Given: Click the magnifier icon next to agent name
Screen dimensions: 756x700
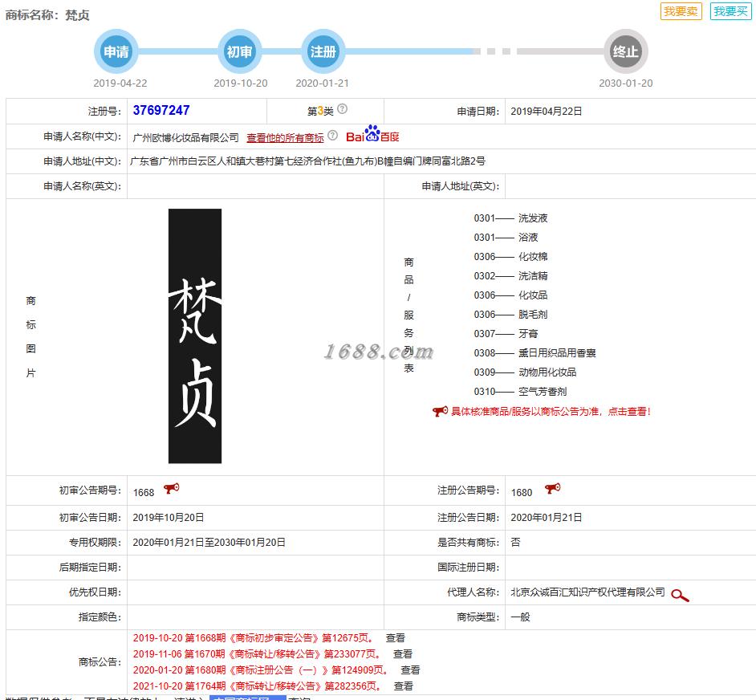Looking at the screenshot, I should [680, 596].
